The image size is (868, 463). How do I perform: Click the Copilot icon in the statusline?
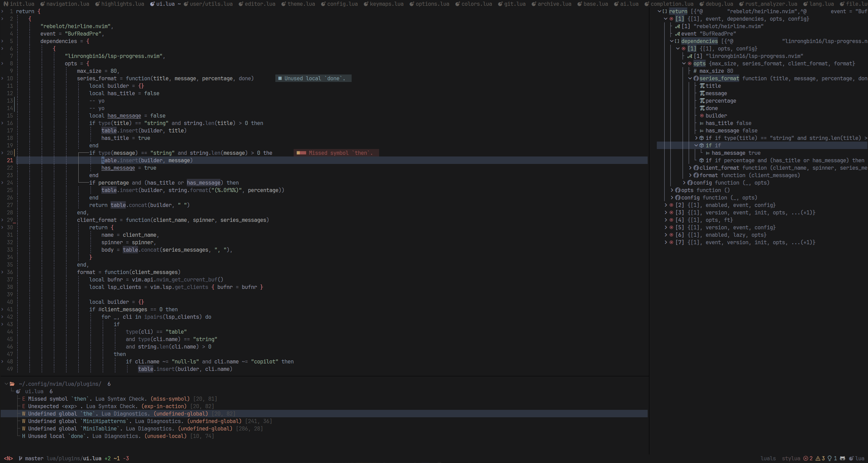coord(843,458)
